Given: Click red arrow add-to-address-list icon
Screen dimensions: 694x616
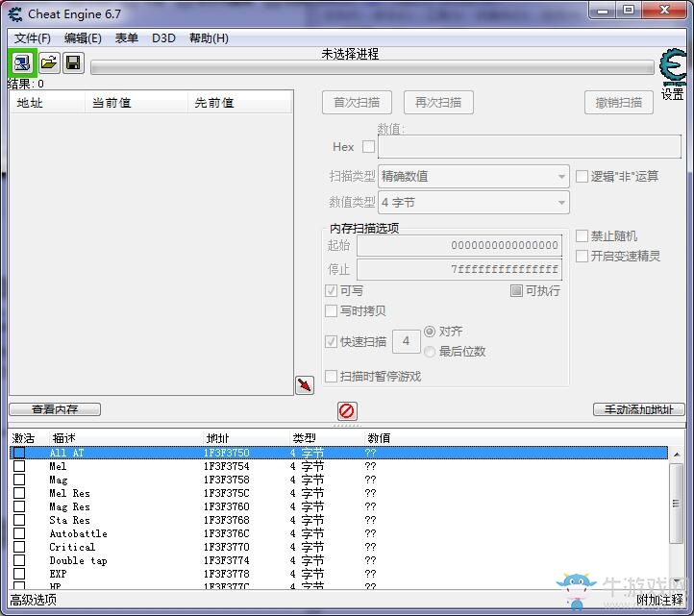Looking at the screenshot, I should pyautogui.click(x=305, y=385).
